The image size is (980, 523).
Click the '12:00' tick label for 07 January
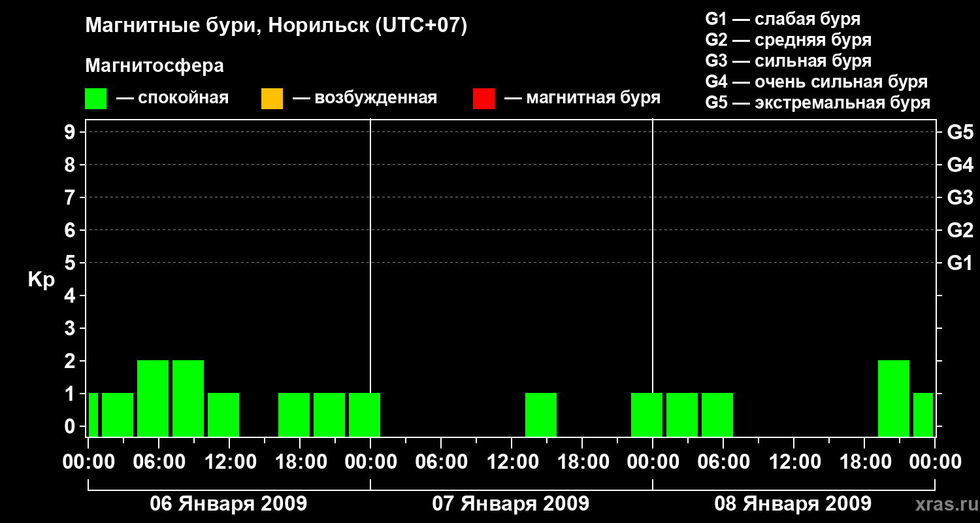coord(512,462)
